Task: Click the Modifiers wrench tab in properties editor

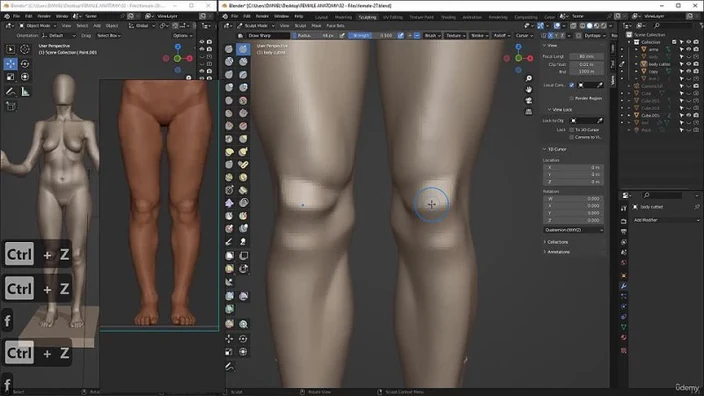Action: 624,286
